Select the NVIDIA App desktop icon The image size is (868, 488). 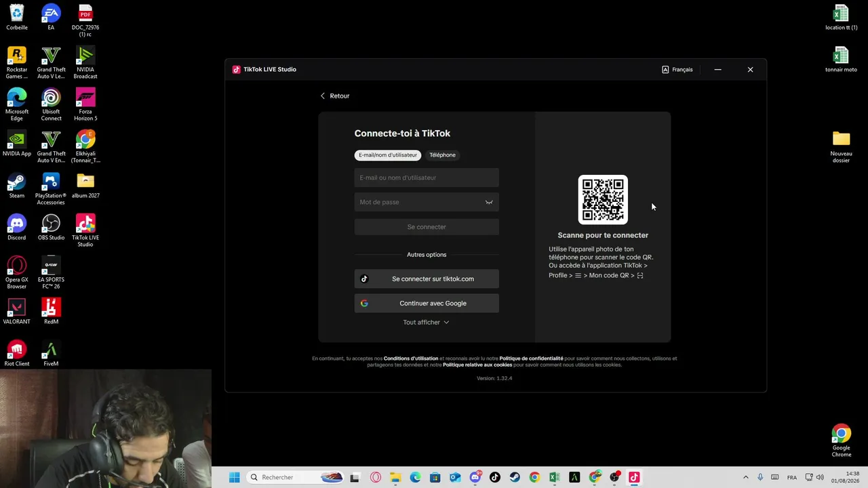pos(17,144)
